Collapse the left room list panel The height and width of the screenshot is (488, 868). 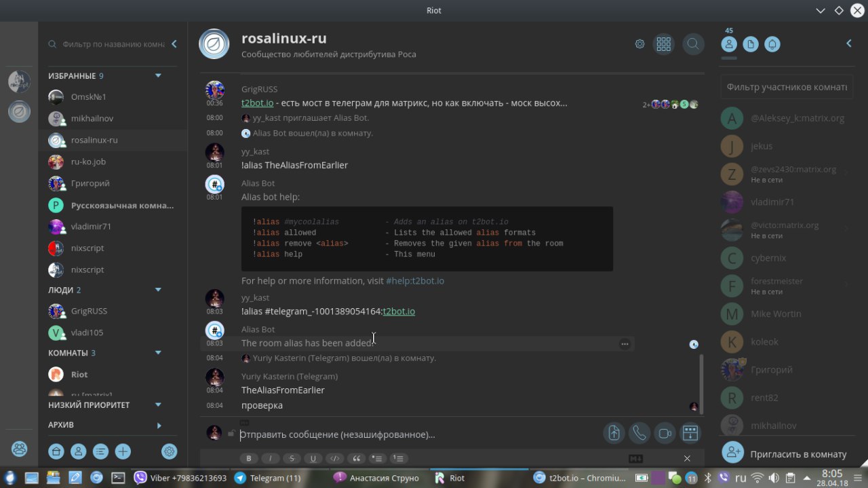(174, 44)
